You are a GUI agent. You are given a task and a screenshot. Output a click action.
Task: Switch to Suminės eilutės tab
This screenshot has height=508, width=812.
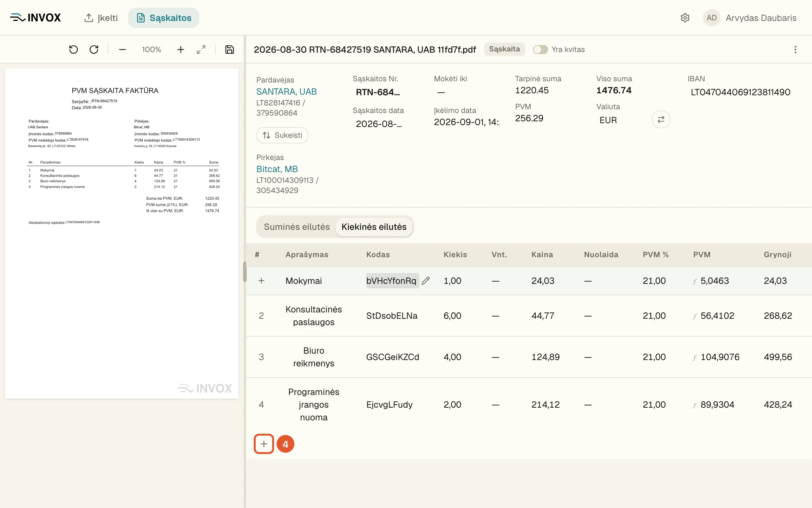297,227
